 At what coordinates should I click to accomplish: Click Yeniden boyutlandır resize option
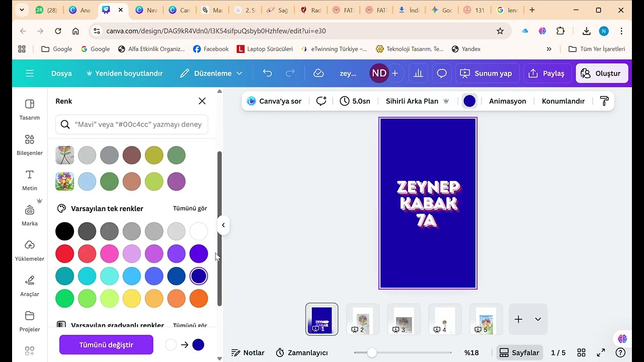(124, 73)
